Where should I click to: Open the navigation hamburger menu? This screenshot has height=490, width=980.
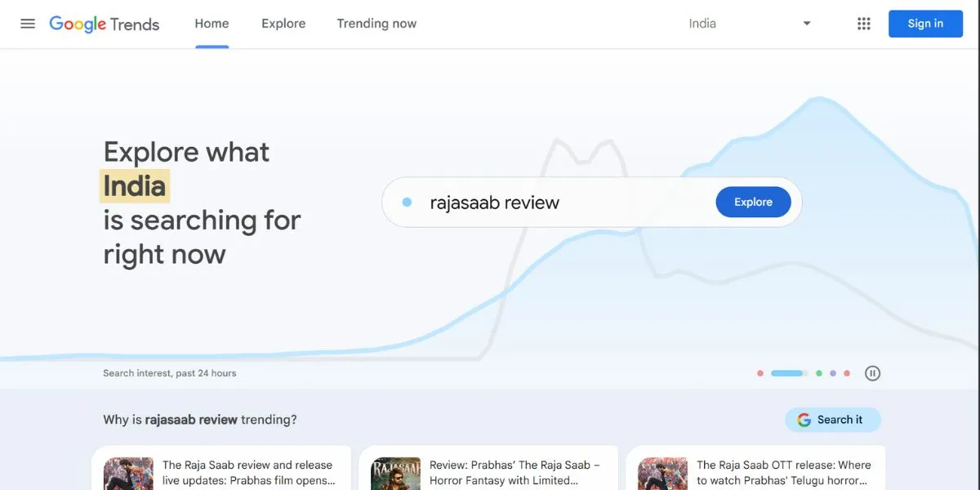(x=27, y=23)
